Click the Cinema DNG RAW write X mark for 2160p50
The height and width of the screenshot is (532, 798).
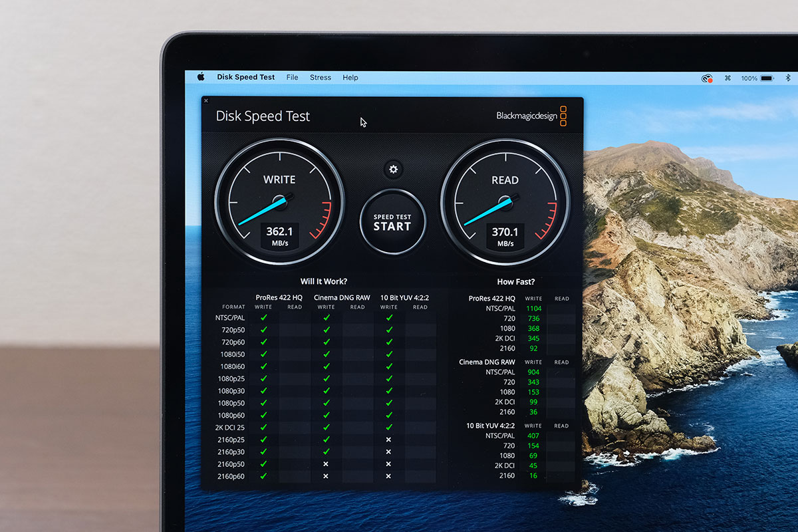pyautogui.click(x=326, y=464)
